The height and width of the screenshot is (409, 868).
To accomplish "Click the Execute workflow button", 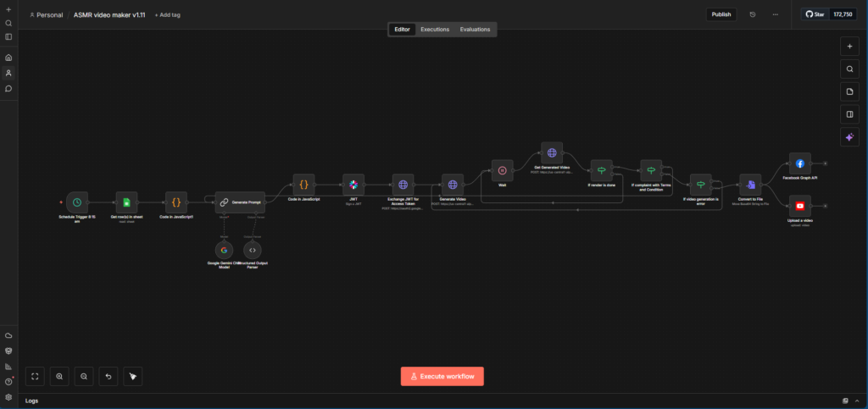I will click(442, 376).
